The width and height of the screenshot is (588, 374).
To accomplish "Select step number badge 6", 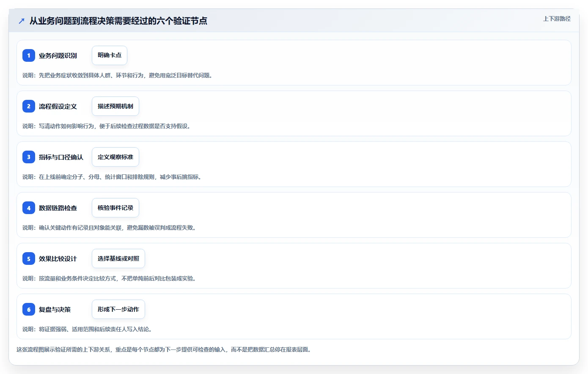I will tap(29, 309).
